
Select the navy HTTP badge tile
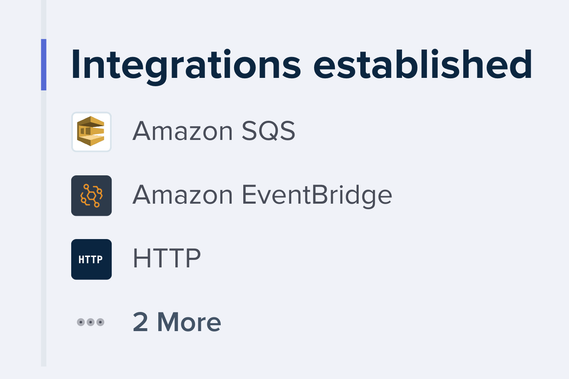coord(91,259)
